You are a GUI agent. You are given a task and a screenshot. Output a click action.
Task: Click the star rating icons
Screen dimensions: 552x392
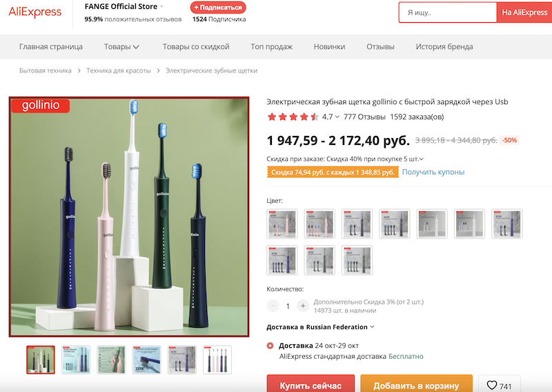tap(293, 117)
